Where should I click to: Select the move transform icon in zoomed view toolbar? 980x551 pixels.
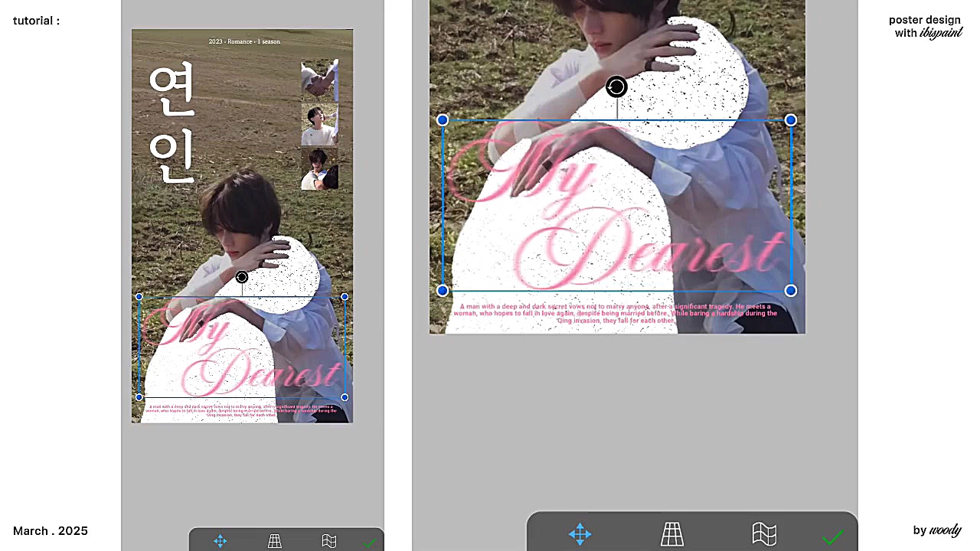click(x=580, y=534)
